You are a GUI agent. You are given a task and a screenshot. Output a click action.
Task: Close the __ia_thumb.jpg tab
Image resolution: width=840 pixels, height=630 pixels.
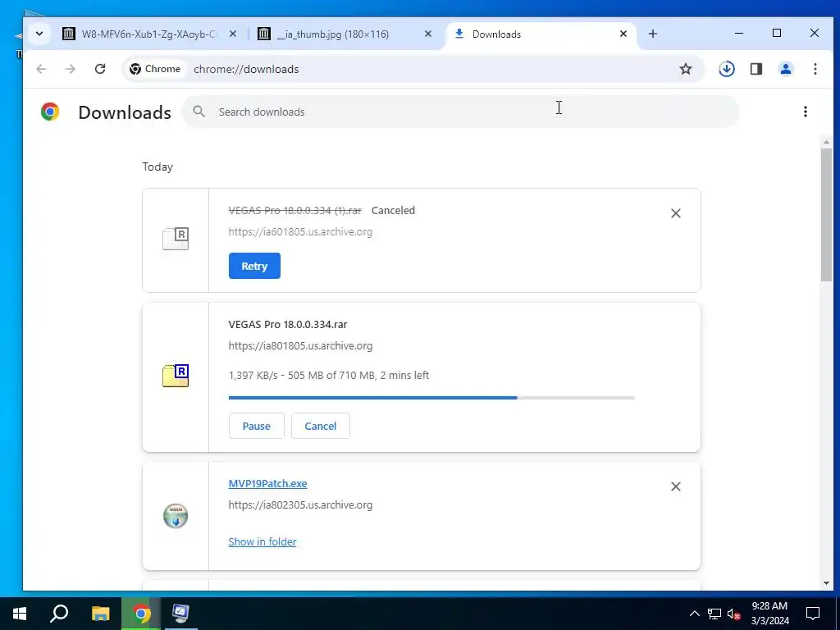427,34
